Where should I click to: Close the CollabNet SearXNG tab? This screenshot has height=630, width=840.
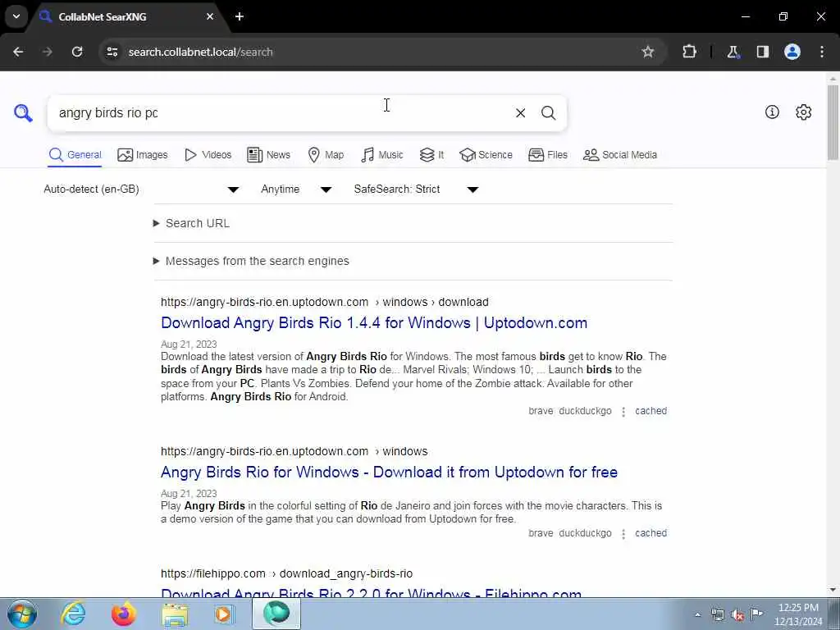210,16
